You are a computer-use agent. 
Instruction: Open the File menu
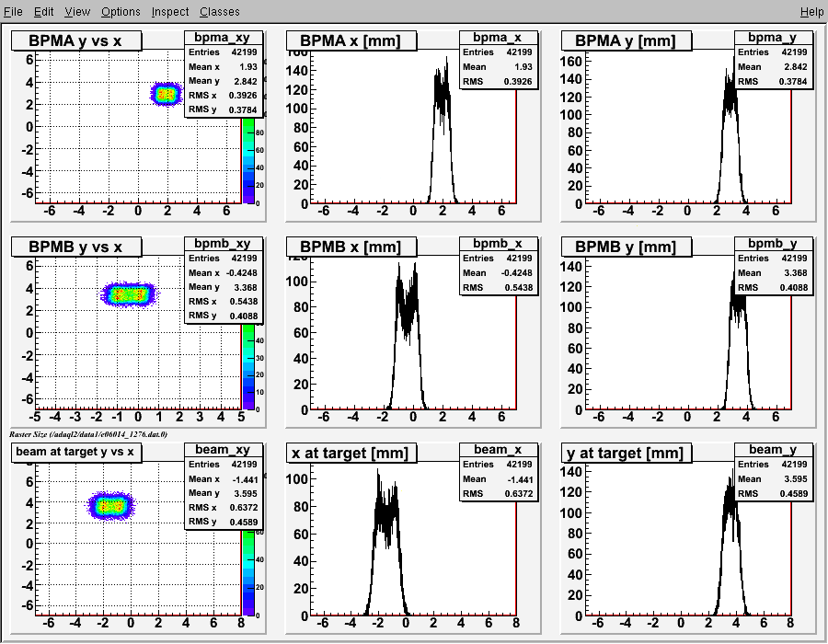tap(13, 12)
